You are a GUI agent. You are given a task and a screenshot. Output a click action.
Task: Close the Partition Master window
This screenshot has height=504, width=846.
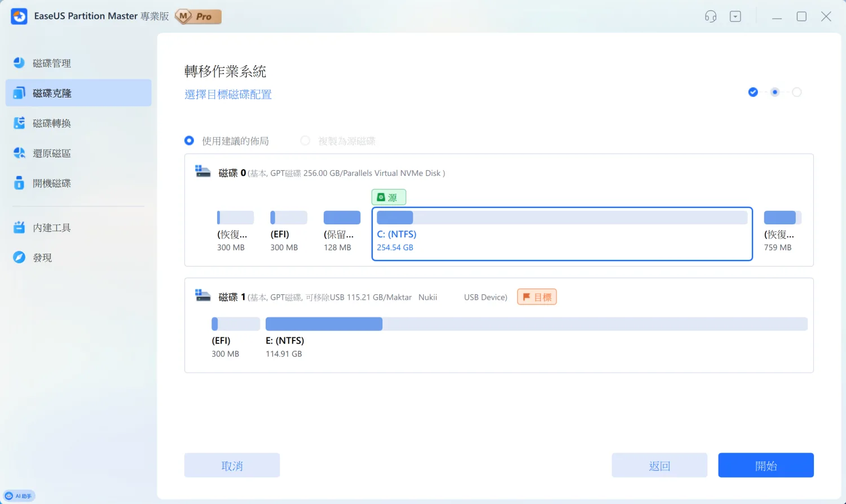[826, 16]
